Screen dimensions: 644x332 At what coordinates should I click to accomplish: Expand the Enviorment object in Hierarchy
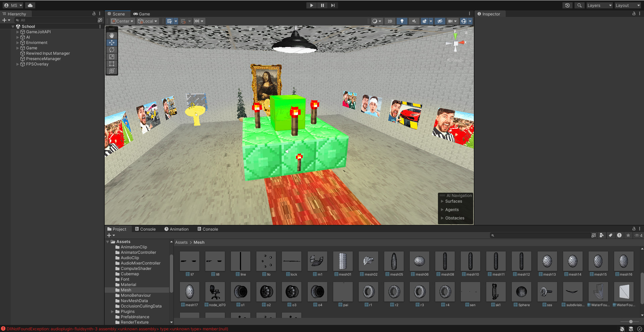pos(17,43)
